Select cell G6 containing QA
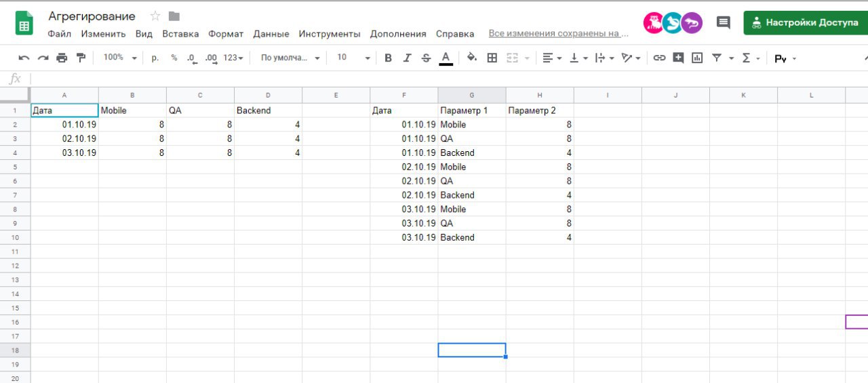868x383 pixels. pyautogui.click(x=472, y=181)
